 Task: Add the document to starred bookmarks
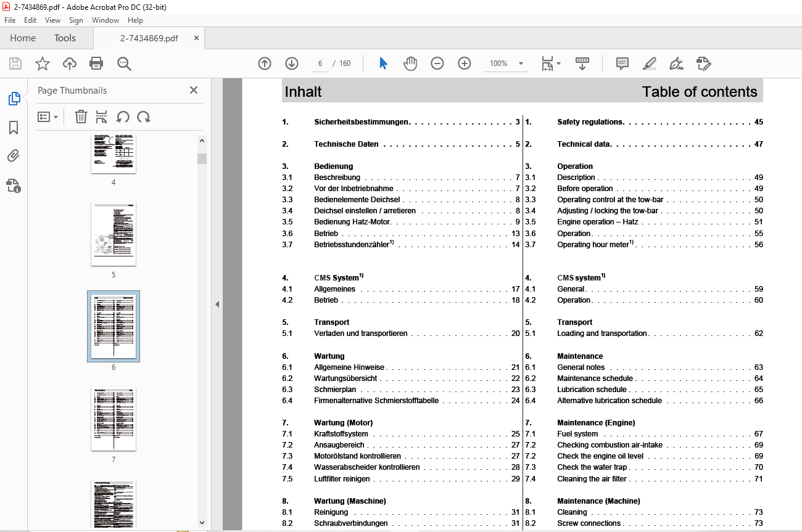point(42,63)
